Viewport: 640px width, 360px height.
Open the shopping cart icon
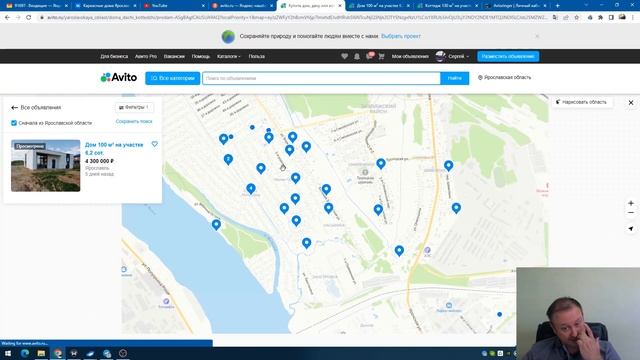381,56
